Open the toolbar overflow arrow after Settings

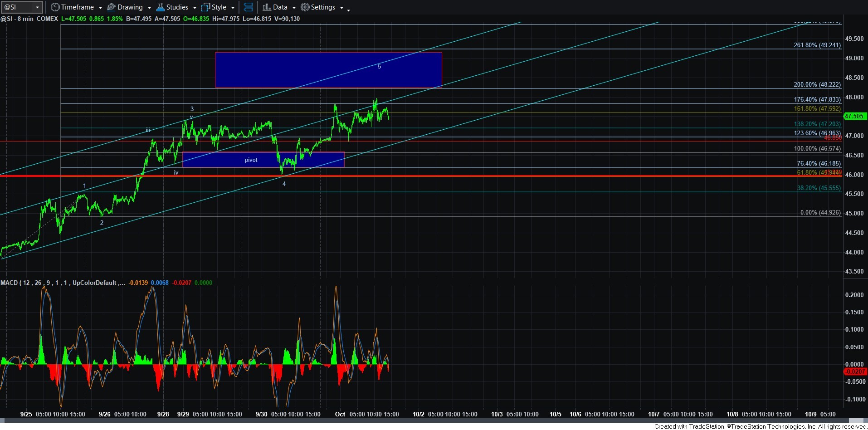348,10
